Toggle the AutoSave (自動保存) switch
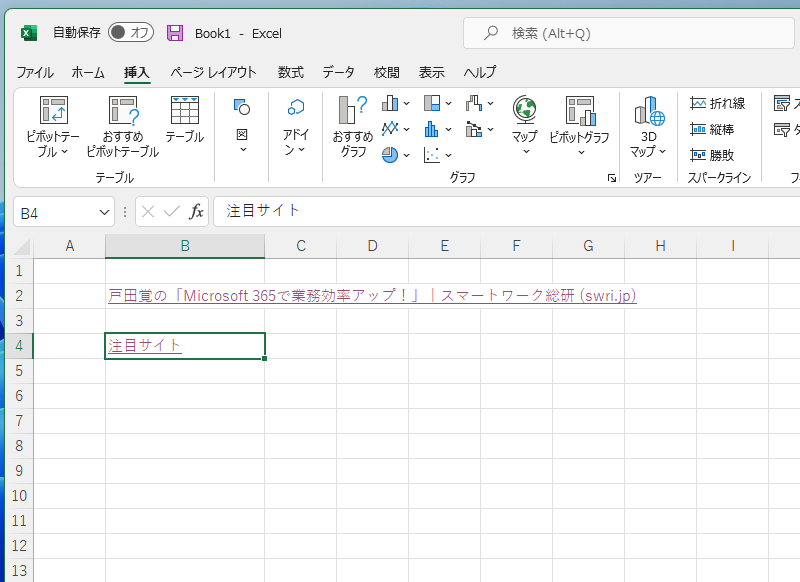The height and width of the screenshot is (582, 800). point(131,33)
